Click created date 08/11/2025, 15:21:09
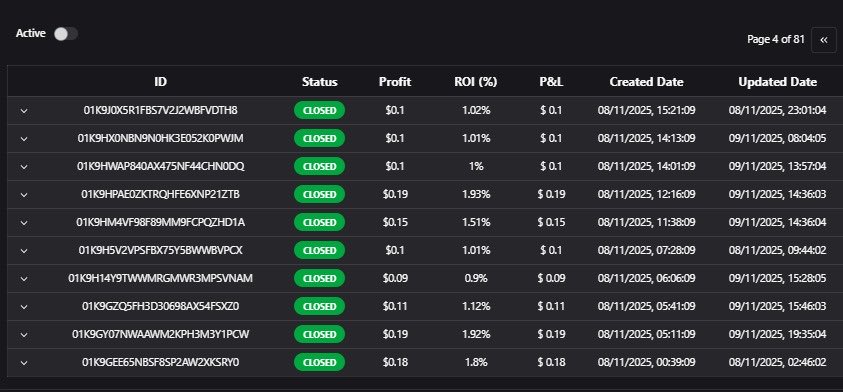Image resolution: width=843 pixels, height=392 pixels. pos(646,110)
